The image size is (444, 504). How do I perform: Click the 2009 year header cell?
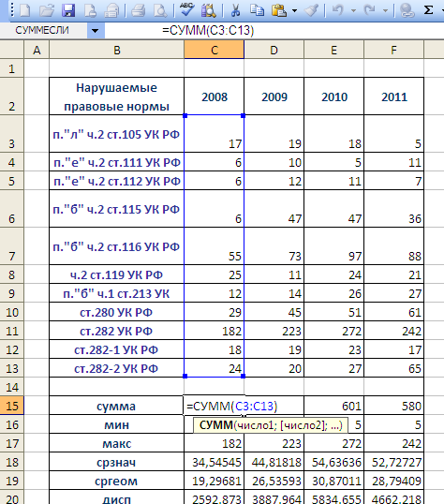tap(274, 96)
